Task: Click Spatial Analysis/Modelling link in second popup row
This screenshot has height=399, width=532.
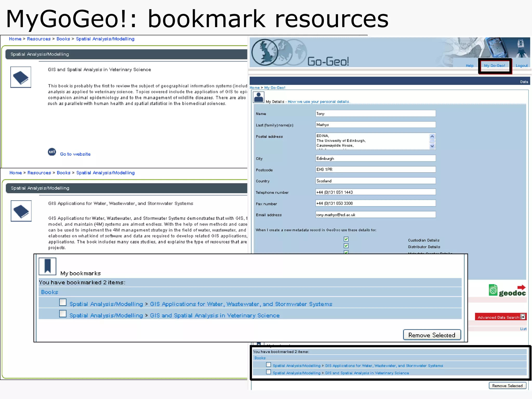Action: [x=106, y=315]
